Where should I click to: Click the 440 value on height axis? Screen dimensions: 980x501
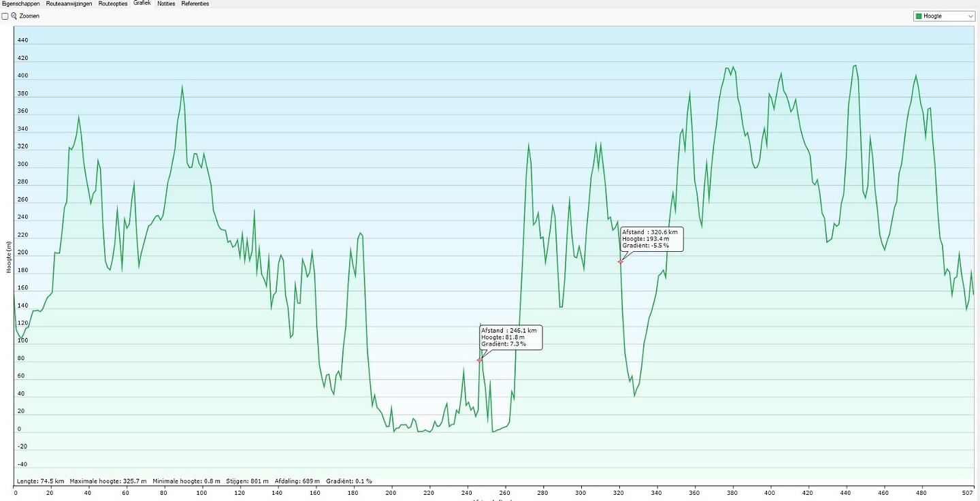(x=22, y=40)
